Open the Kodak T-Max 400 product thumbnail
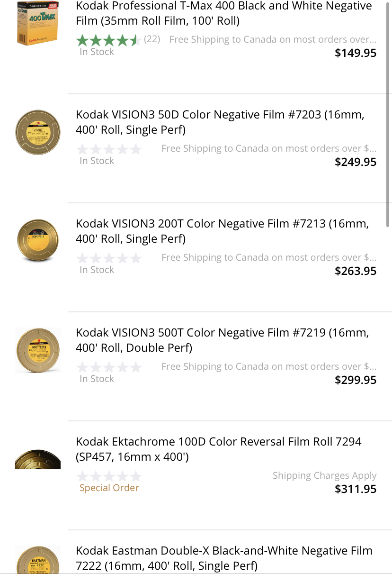 38,24
